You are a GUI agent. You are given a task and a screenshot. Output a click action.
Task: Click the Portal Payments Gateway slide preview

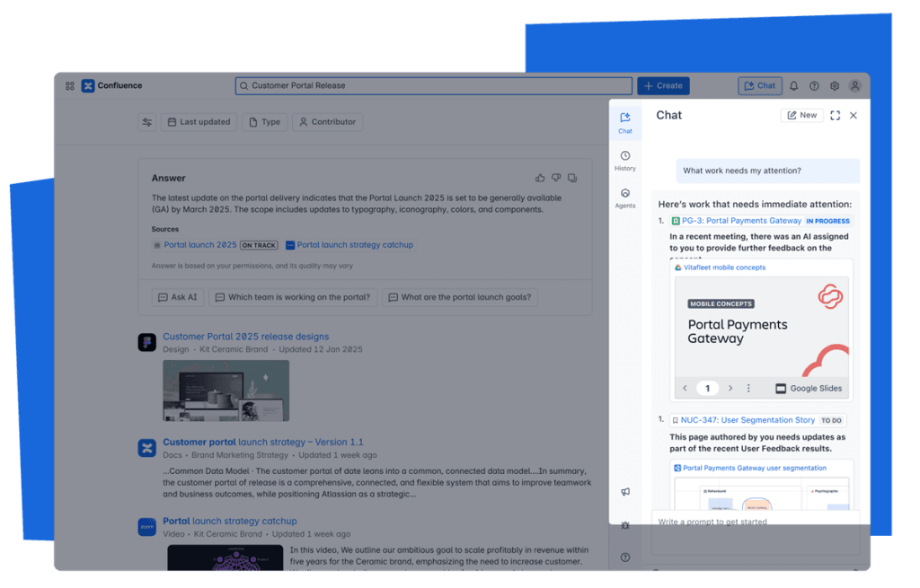tap(762, 327)
